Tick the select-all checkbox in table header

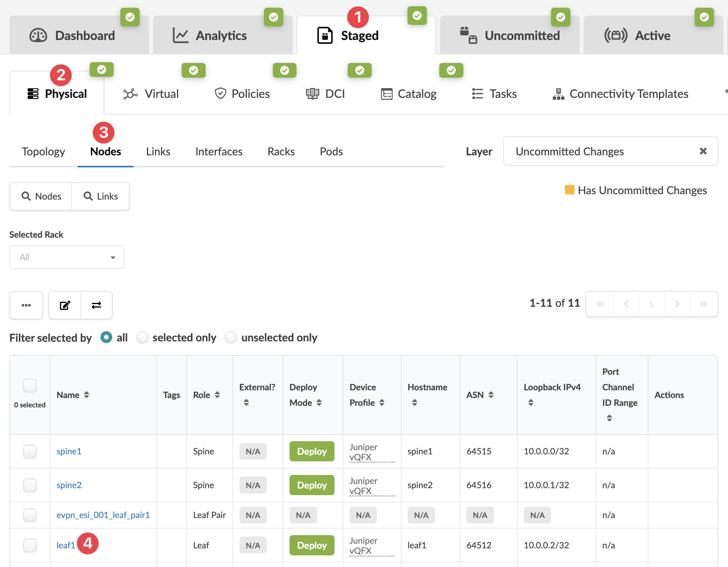point(30,385)
